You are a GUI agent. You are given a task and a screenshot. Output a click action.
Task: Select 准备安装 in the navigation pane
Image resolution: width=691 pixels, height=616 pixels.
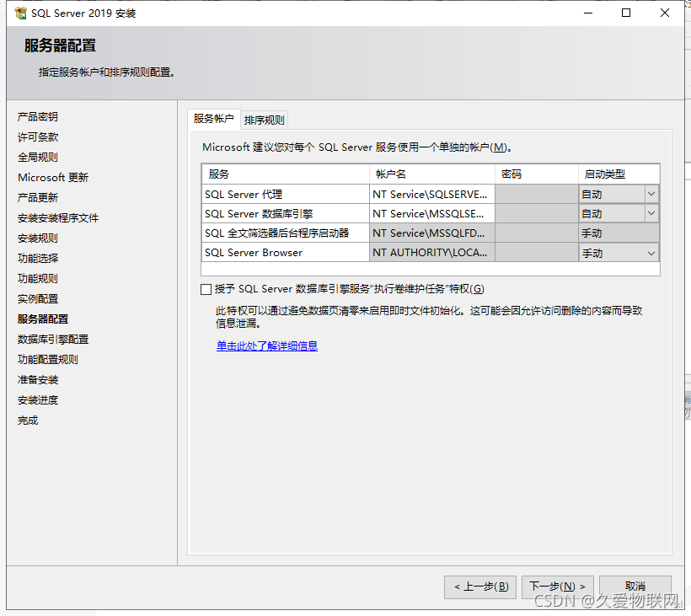tap(37, 379)
